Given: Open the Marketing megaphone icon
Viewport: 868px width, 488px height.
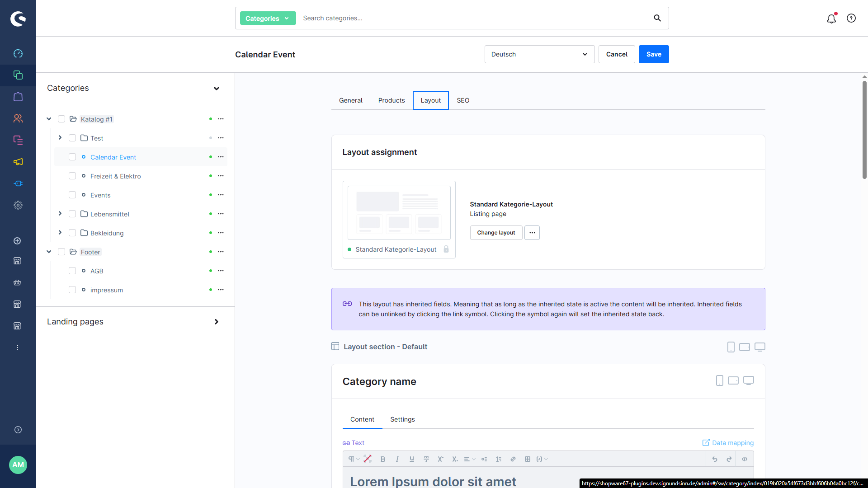Looking at the screenshot, I should (x=18, y=162).
